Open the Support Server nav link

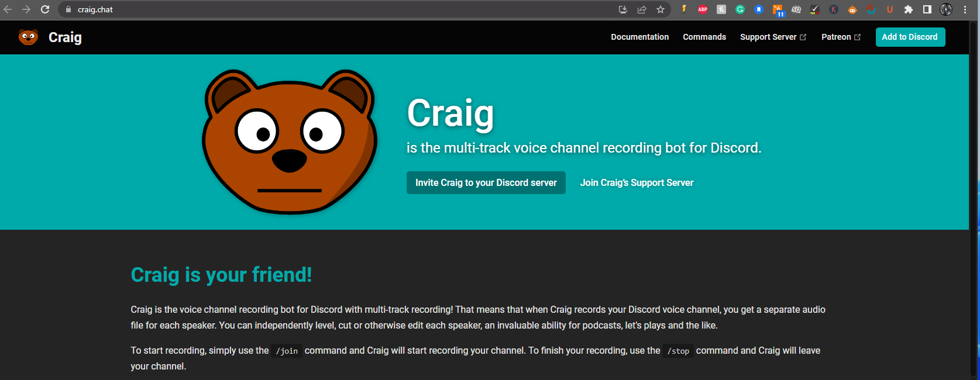[773, 37]
